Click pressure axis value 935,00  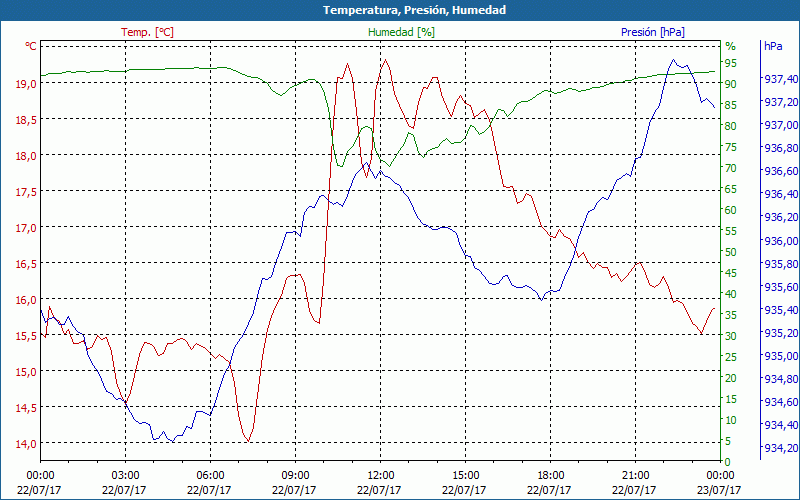tap(781, 356)
